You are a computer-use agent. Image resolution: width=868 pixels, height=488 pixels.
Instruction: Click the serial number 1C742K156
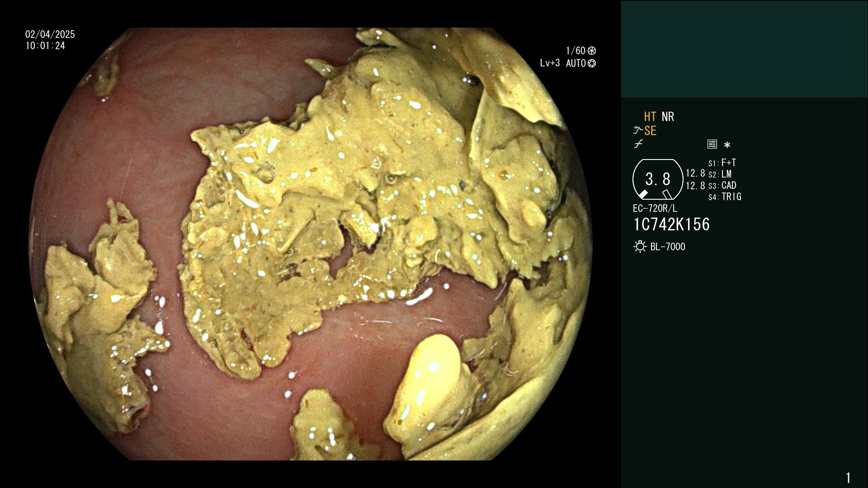[x=672, y=224]
